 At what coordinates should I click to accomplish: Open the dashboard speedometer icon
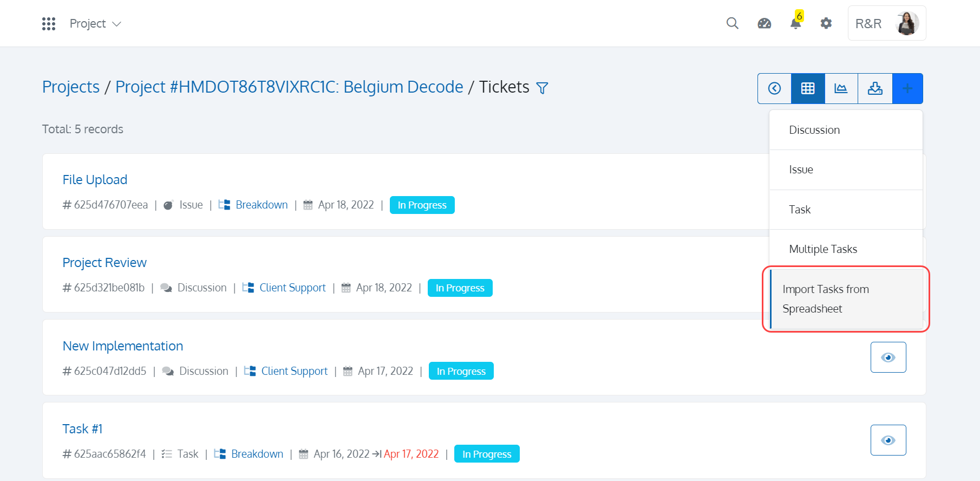coord(764,23)
